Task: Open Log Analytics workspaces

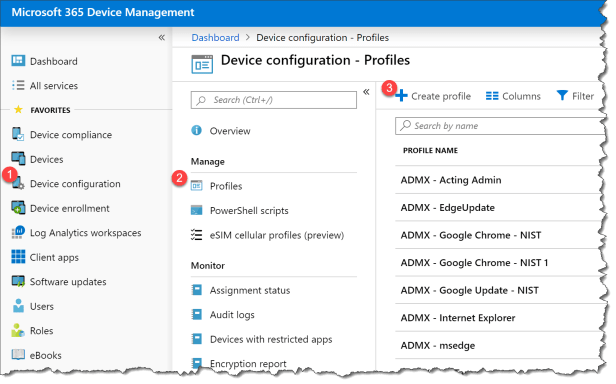Action: (x=85, y=233)
